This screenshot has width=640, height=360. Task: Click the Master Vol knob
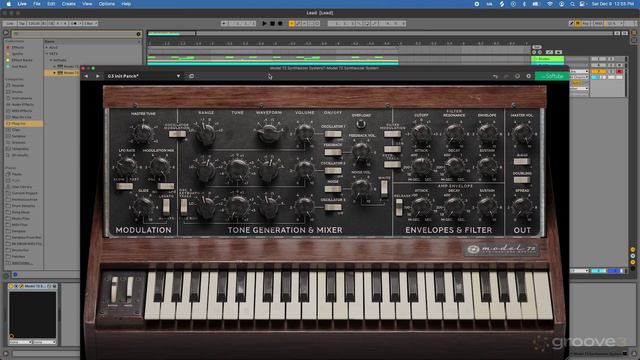click(522, 132)
